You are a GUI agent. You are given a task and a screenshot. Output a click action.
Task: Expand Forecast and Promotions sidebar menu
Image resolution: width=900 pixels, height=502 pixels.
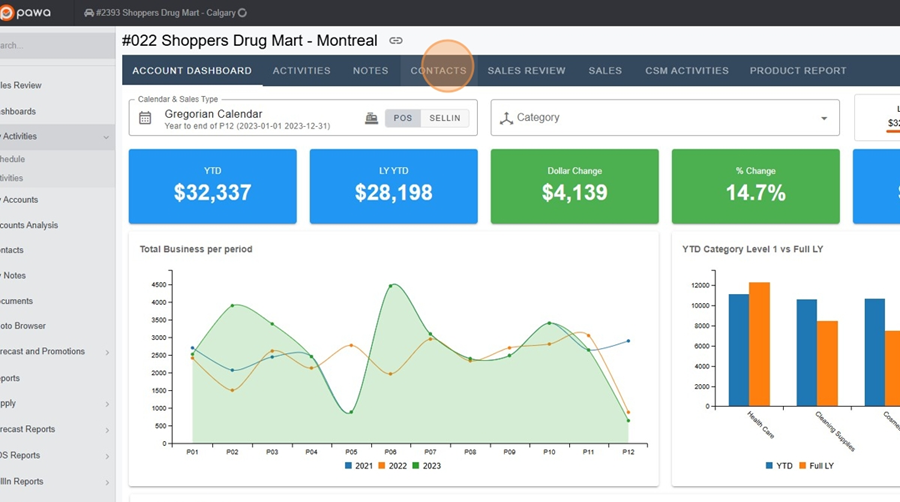107,352
